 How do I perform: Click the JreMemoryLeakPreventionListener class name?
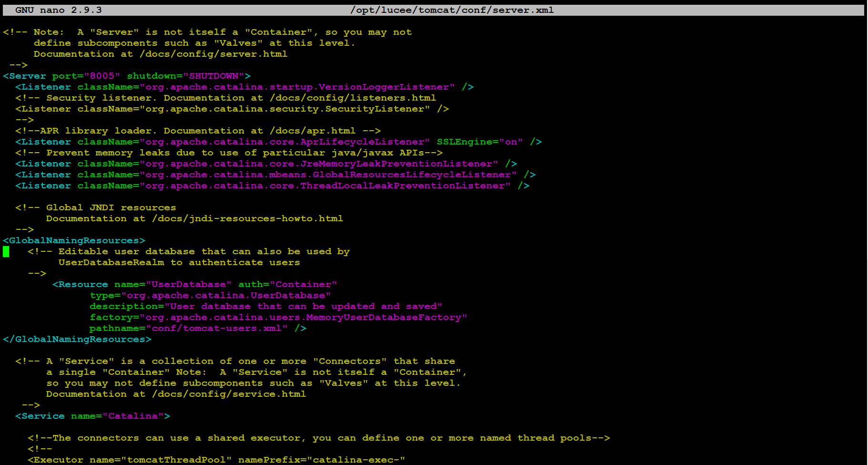tap(396, 164)
